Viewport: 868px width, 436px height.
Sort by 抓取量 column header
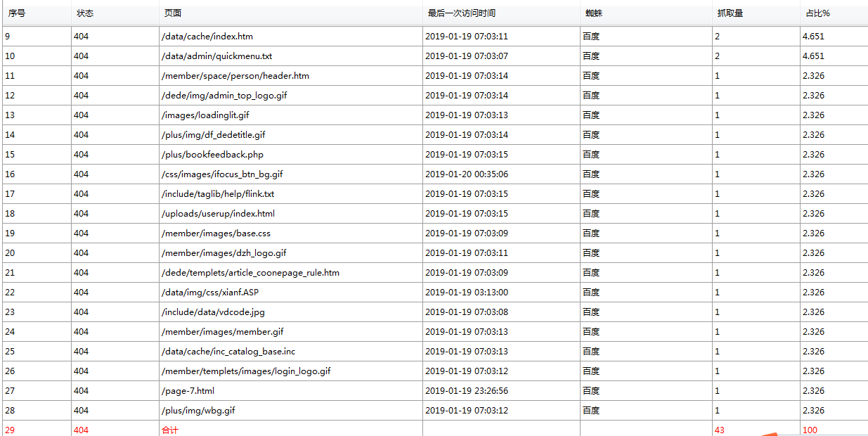point(730,13)
